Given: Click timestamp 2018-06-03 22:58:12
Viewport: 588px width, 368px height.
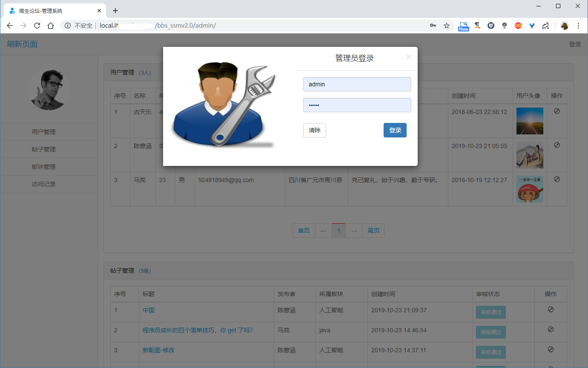Looking at the screenshot, I should [x=479, y=112].
